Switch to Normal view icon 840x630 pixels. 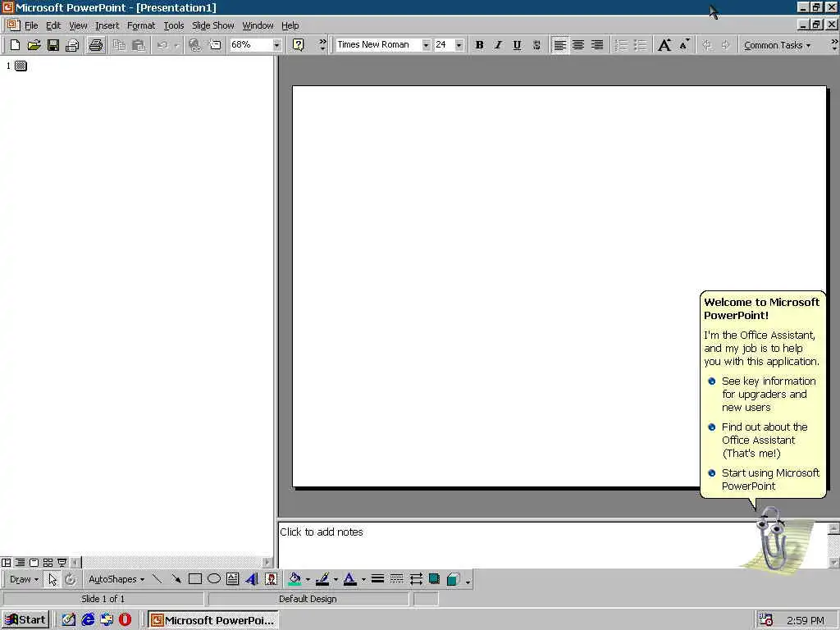click(7, 563)
